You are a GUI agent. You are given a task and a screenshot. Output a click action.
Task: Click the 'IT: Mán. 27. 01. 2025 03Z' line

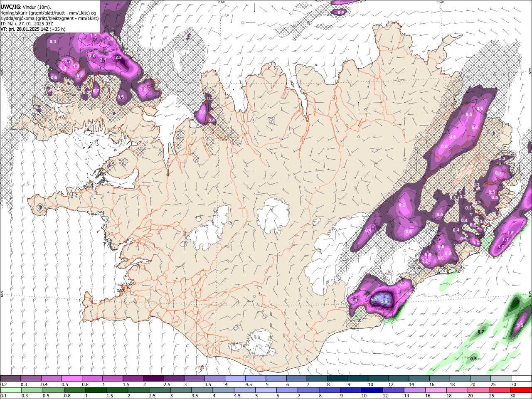27,24
